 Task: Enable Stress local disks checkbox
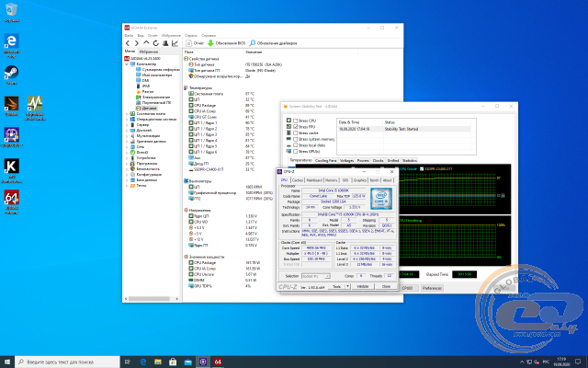tap(296, 145)
